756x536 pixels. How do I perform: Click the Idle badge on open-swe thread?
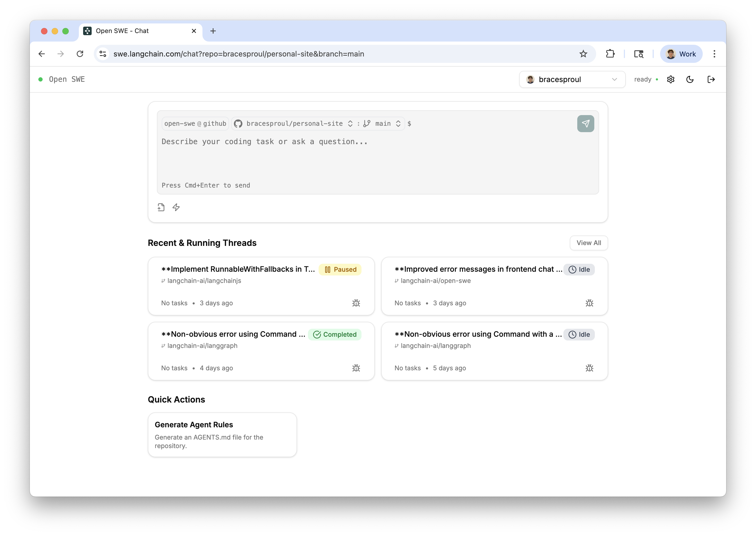pyautogui.click(x=579, y=270)
